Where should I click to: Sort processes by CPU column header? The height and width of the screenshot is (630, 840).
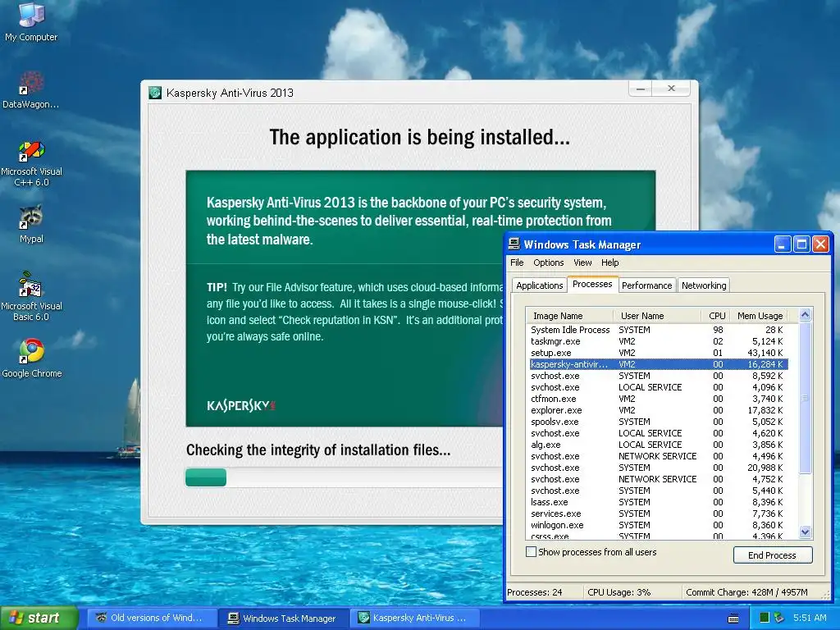point(715,316)
